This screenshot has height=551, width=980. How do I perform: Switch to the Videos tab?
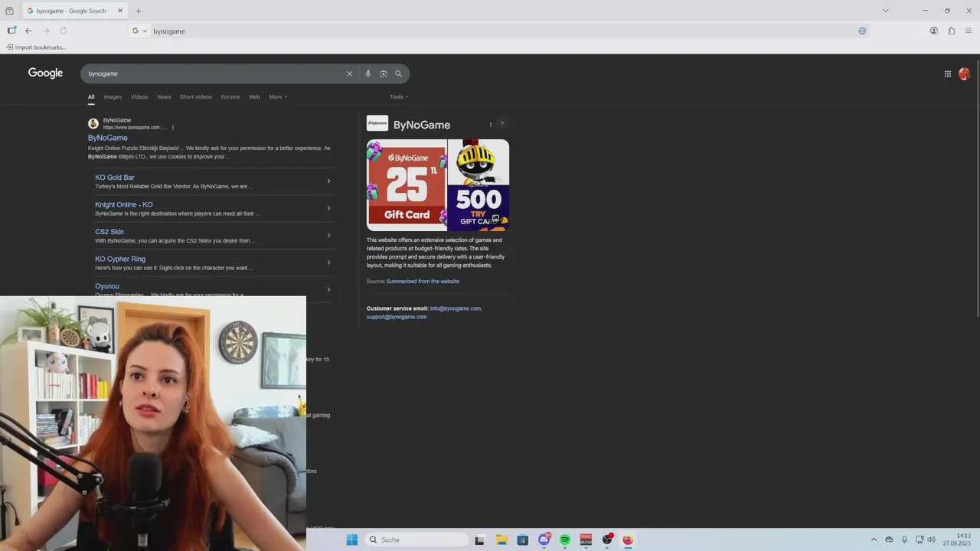139,97
